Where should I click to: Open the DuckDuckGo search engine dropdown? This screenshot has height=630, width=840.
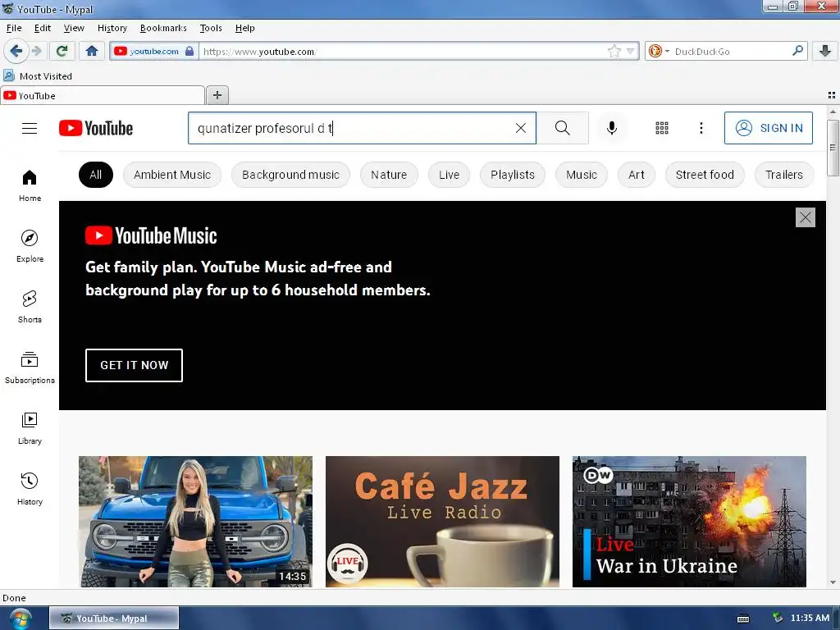point(659,51)
